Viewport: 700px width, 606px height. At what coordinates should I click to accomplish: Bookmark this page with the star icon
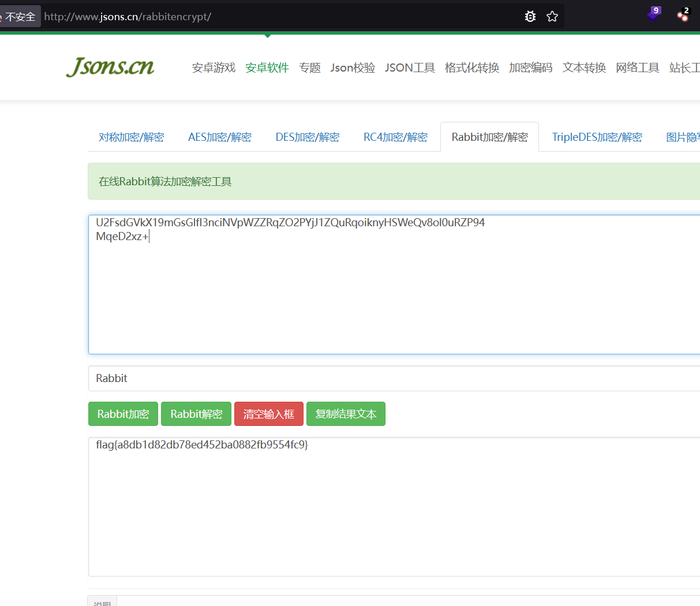(x=552, y=17)
